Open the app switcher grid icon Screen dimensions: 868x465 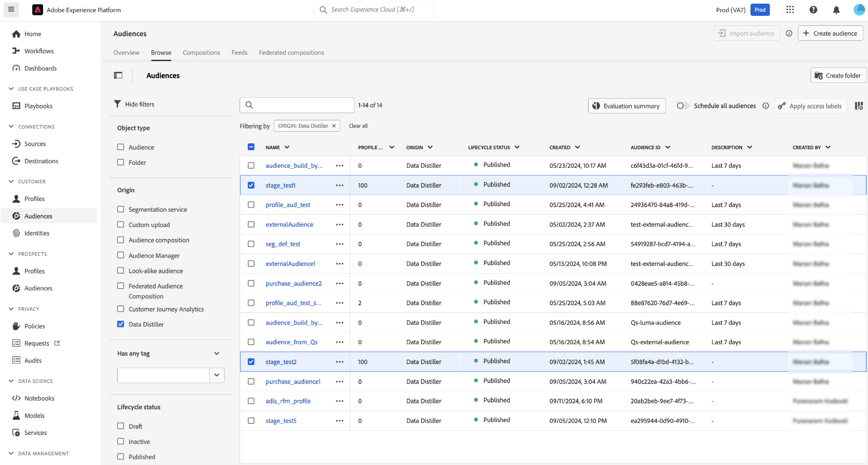pos(790,10)
